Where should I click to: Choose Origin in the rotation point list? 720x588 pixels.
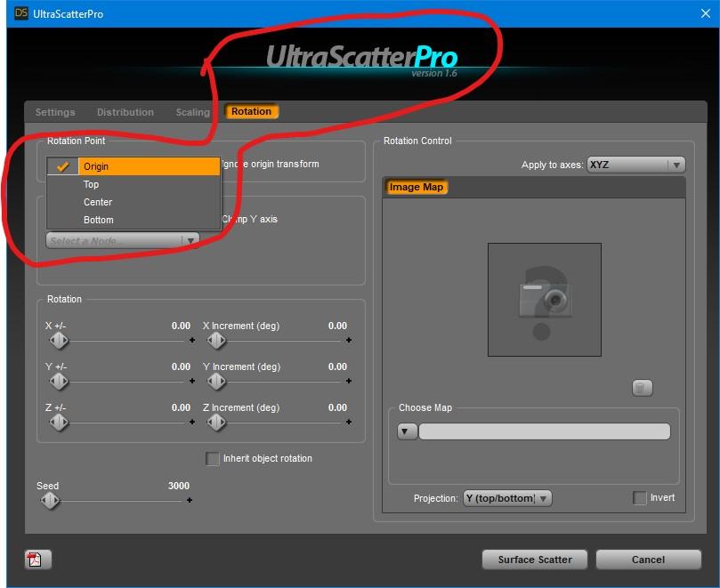[x=133, y=166]
